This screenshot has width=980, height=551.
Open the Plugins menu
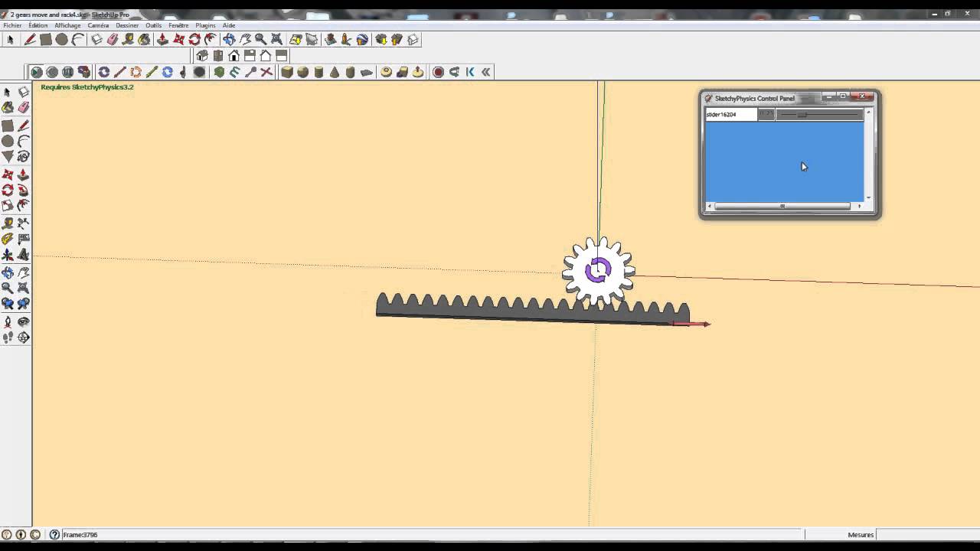point(205,25)
